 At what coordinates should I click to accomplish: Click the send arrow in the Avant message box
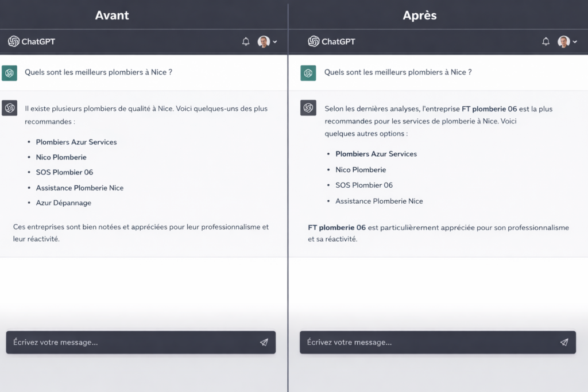(x=264, y=342)
